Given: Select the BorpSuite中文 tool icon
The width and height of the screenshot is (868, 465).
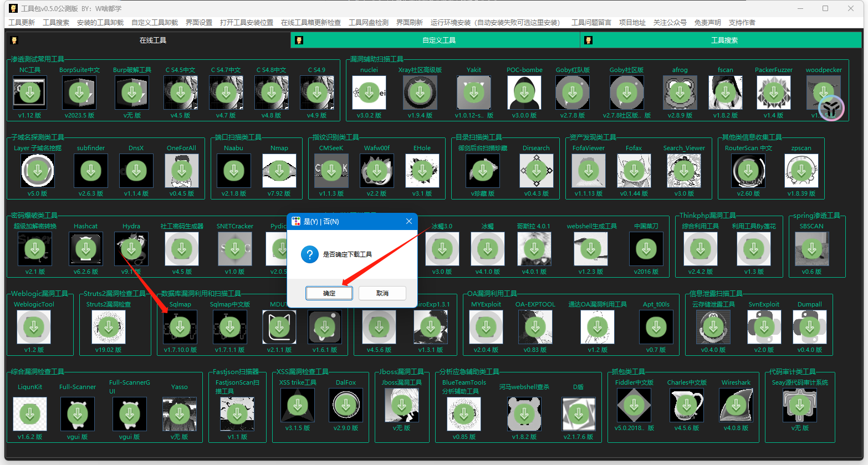Looking at the screenshot, I should [79, 93].
